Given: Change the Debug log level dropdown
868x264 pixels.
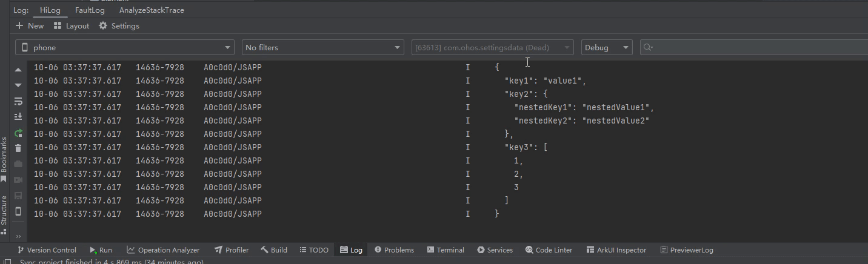Looking at the screenshot, I should pos(607,47).
